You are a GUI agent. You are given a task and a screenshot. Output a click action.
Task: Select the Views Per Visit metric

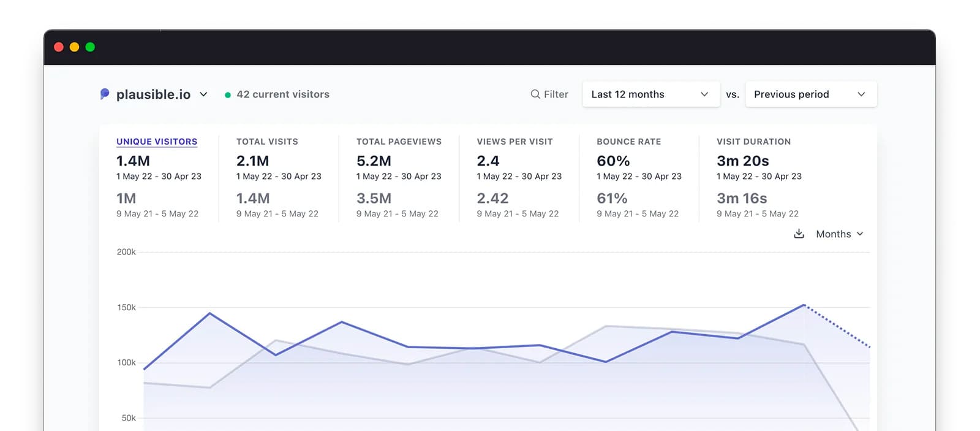tap(514, 142)
